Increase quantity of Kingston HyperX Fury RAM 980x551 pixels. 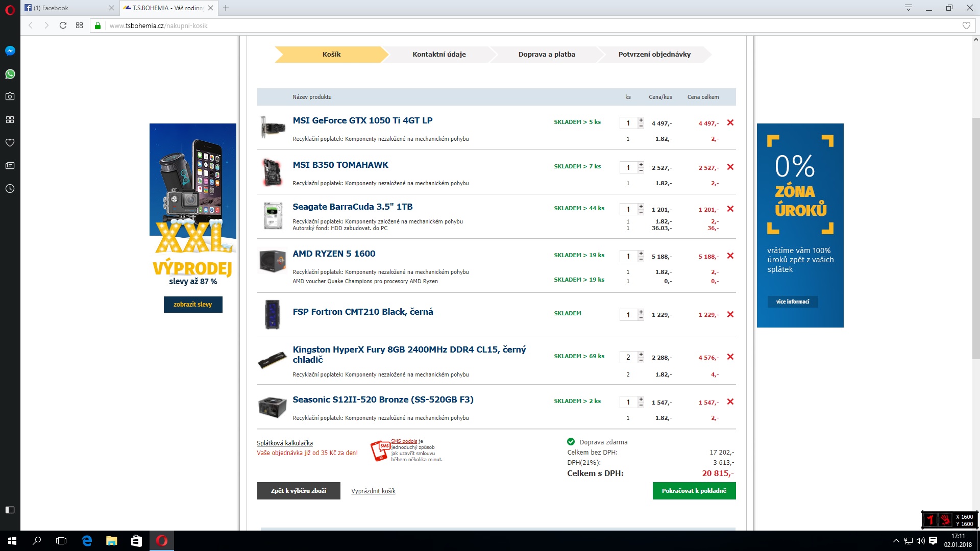[641, 354]
